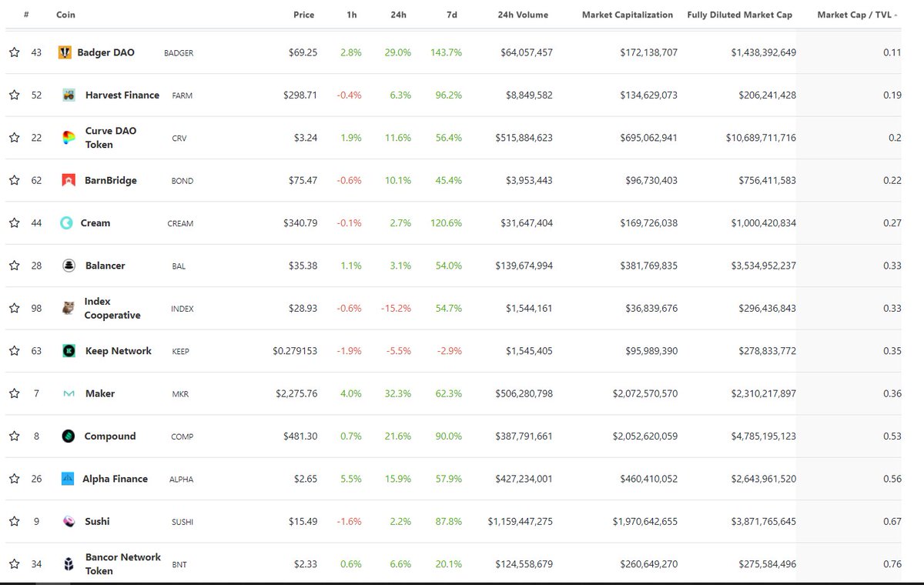This screenshot has height=585, width=924.
Task: Click the Balancer logo icon
Action: [x=69, y=266]
